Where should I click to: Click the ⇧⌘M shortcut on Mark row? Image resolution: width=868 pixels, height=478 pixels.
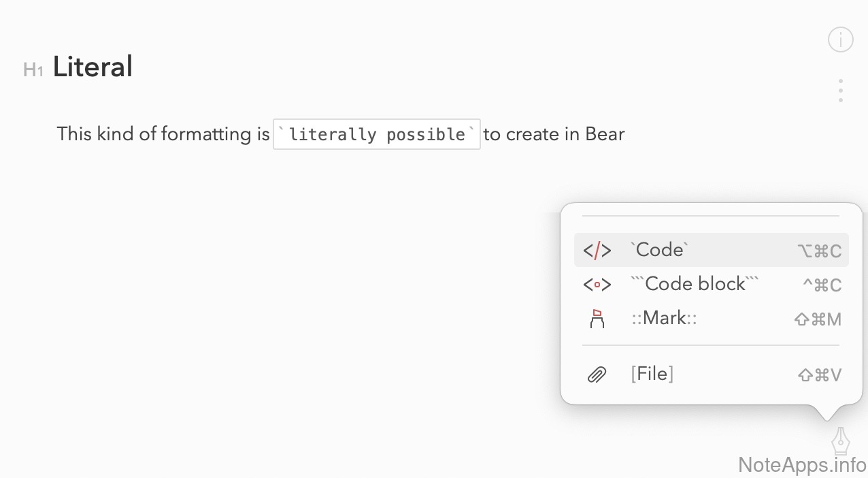[818, 319]
